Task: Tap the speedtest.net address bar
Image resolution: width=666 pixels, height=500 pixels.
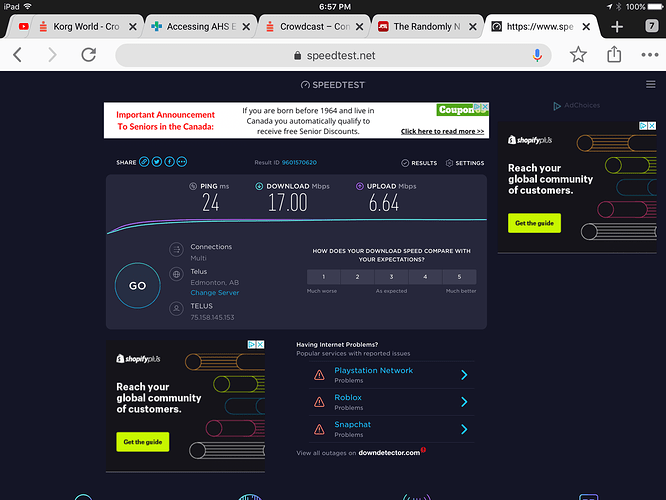Action: pyautogui.click(x=333, y=55)
